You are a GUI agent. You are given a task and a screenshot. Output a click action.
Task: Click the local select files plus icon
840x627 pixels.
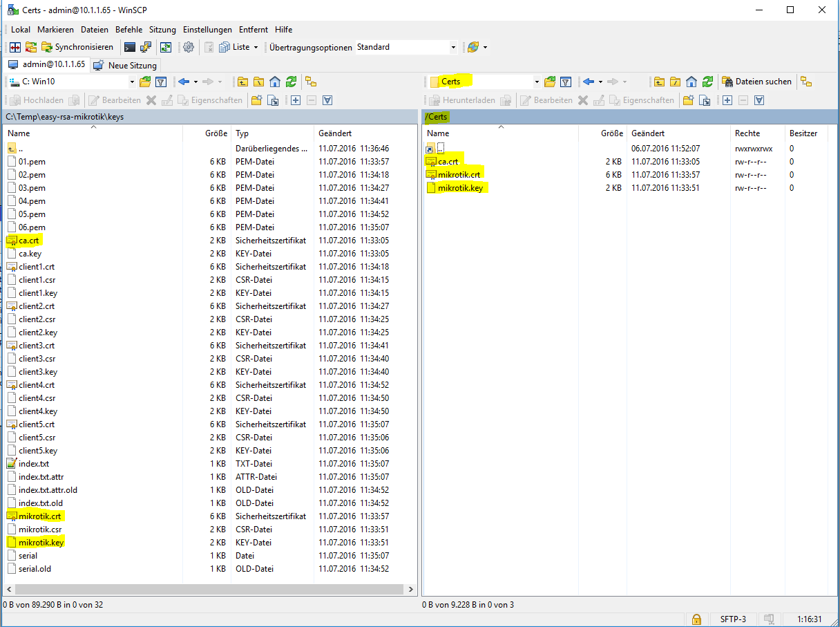pos(296,100)
